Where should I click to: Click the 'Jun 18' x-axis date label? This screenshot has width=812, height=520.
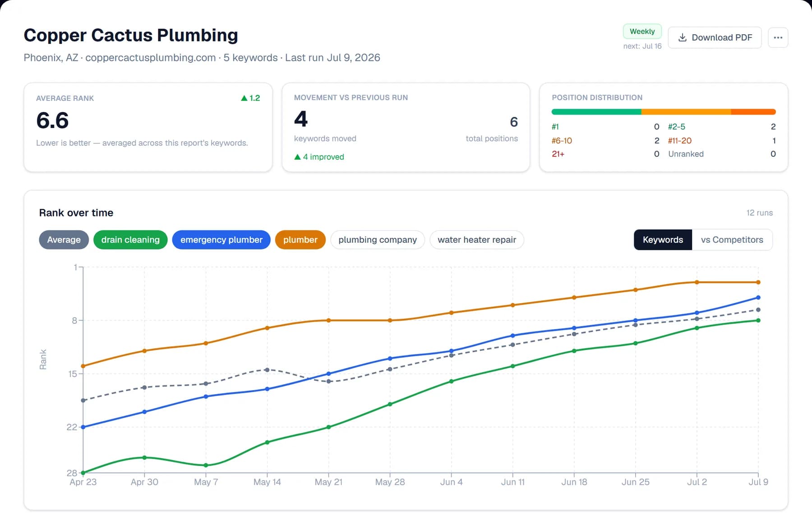click(574, 482)
